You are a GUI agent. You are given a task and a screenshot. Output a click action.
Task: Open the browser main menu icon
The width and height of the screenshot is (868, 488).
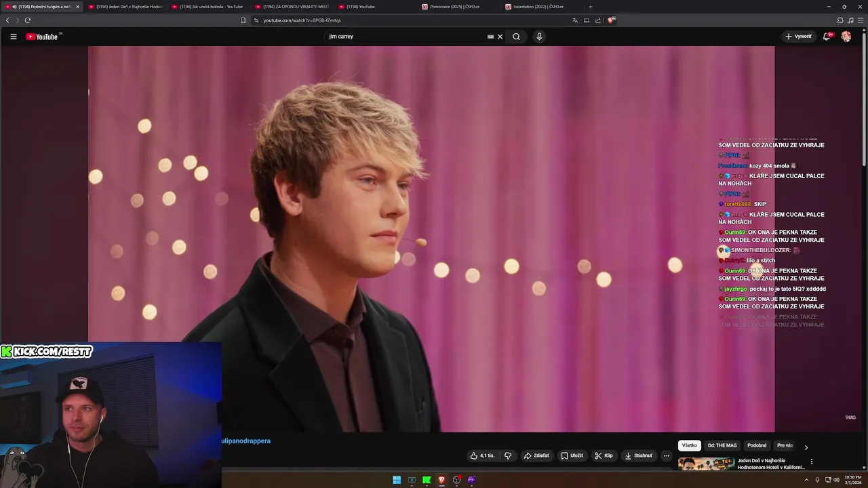click(861, 20)
